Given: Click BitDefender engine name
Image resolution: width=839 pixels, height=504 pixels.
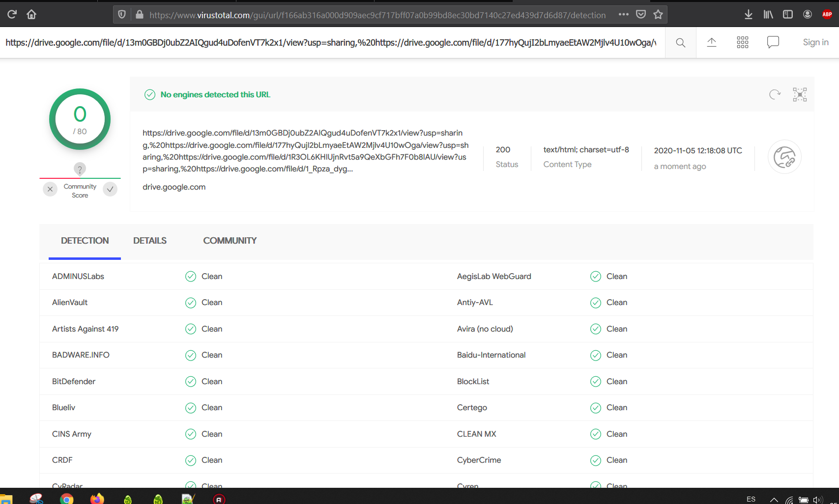Looking at the screenshot, I should [x=74, y=382].
